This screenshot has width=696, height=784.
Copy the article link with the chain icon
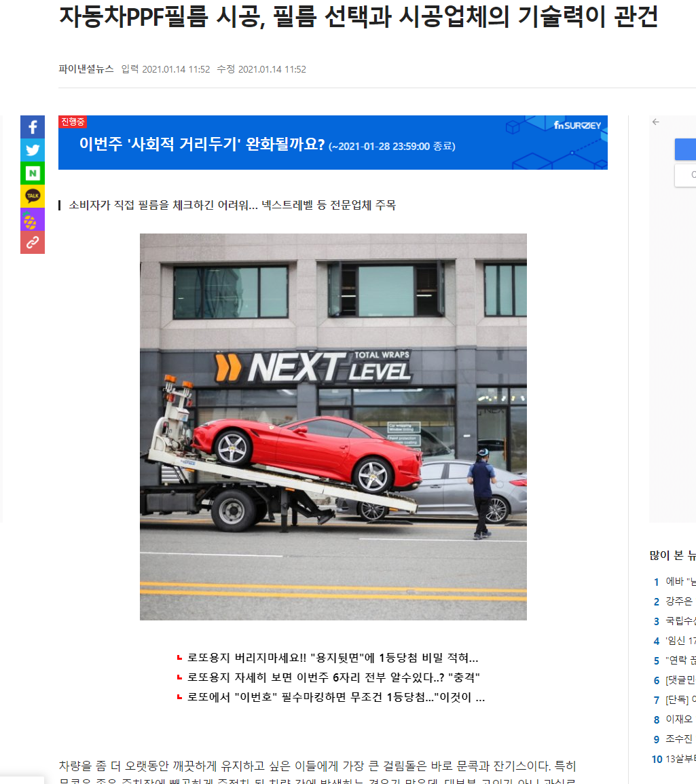point(33,242)
